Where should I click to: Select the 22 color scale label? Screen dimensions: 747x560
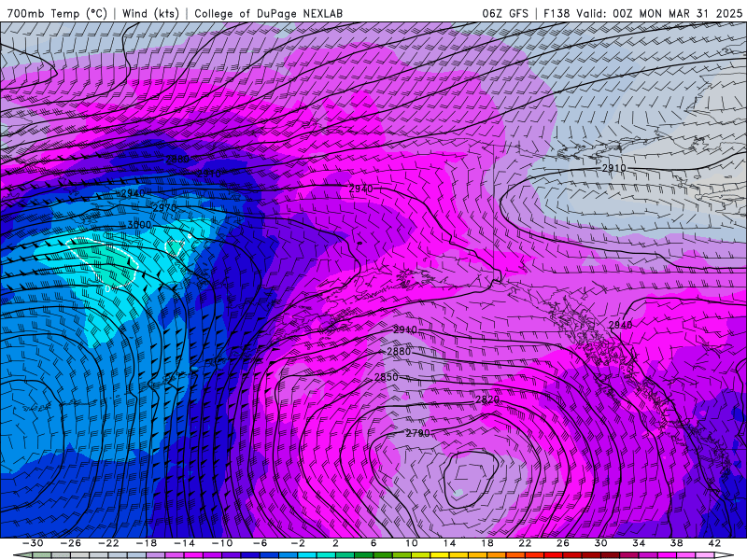pyautogui.click(x=525, y=543)
